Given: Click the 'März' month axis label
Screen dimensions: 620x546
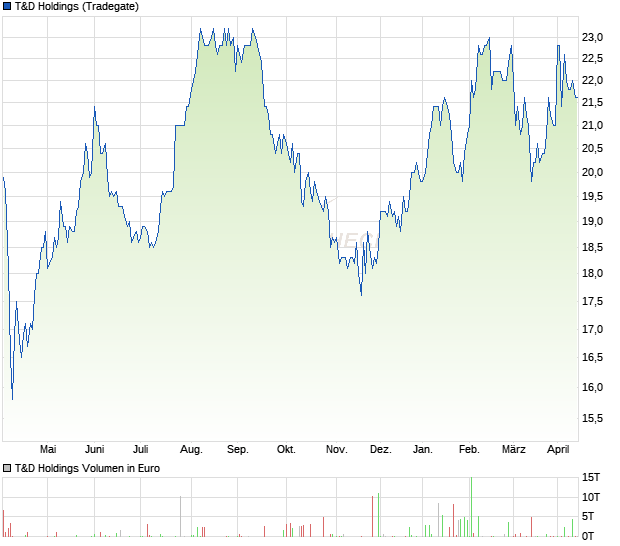Looking at the screenshot, I should pos(514,450).
